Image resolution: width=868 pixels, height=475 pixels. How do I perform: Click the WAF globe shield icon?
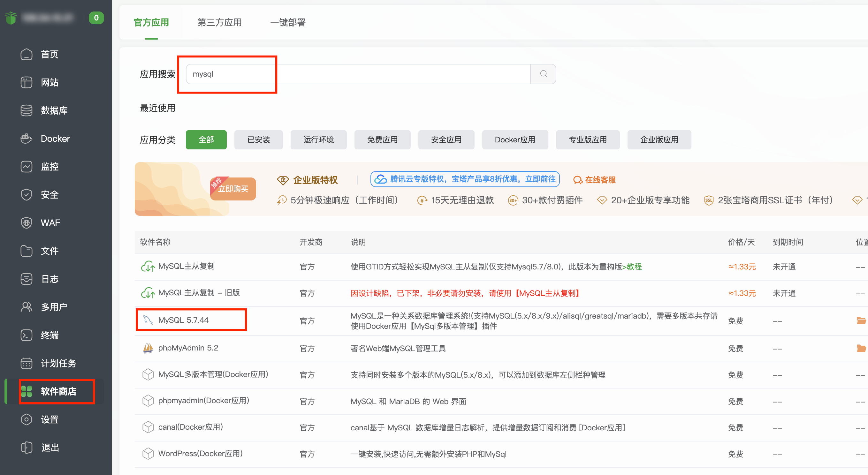point(26,223)
